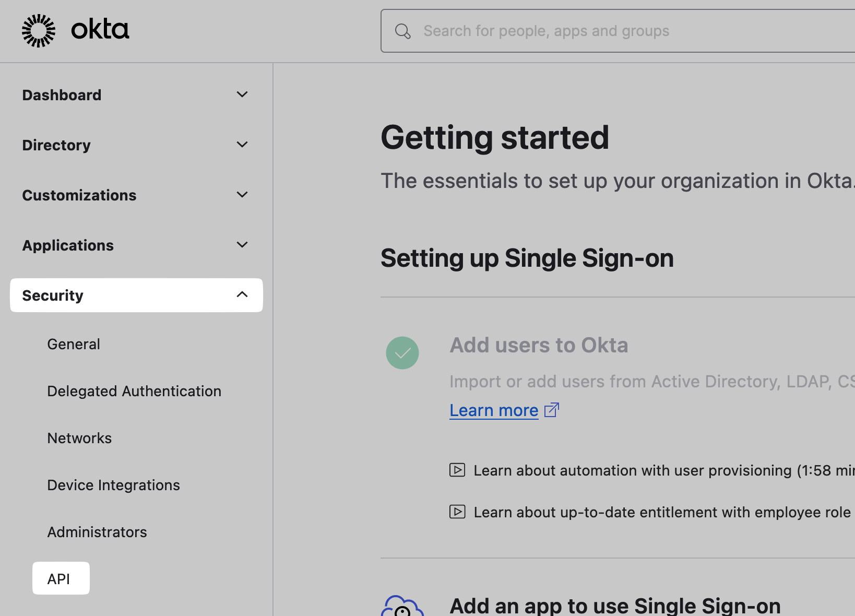
Task: Open Device Integrations page
Action: [x=113, y=485]
